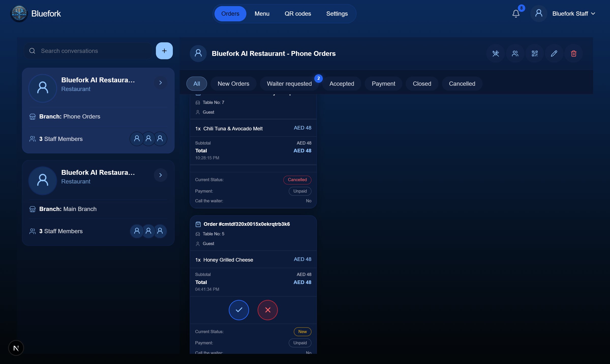Click Branch: Main Branch row

(x=98, y=209)
